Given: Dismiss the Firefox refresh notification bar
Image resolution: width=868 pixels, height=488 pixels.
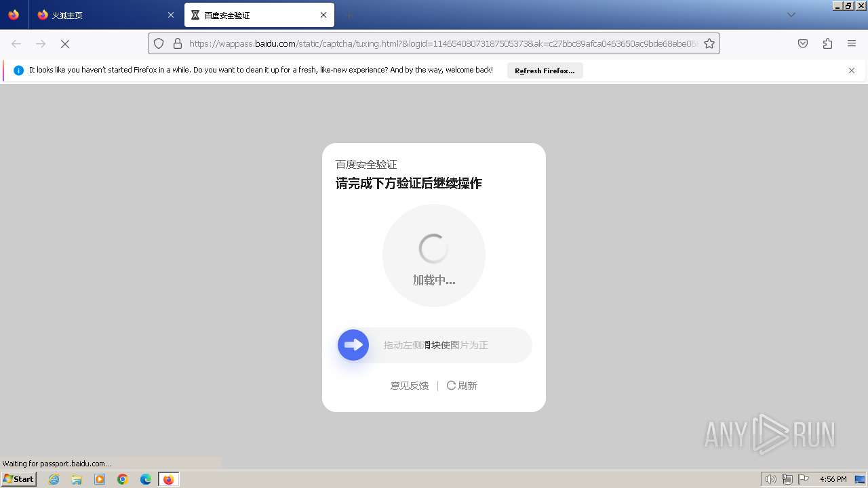Looking at the screenshot, I should click(852, 70).
